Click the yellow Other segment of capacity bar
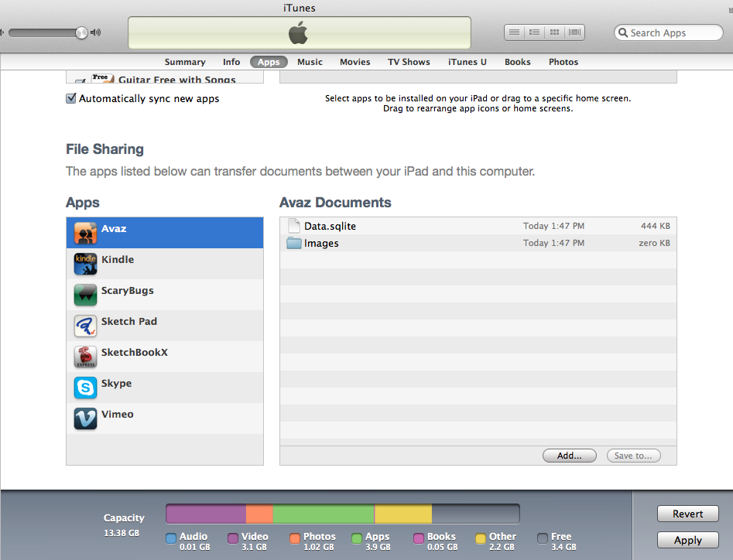 (403, 514)
